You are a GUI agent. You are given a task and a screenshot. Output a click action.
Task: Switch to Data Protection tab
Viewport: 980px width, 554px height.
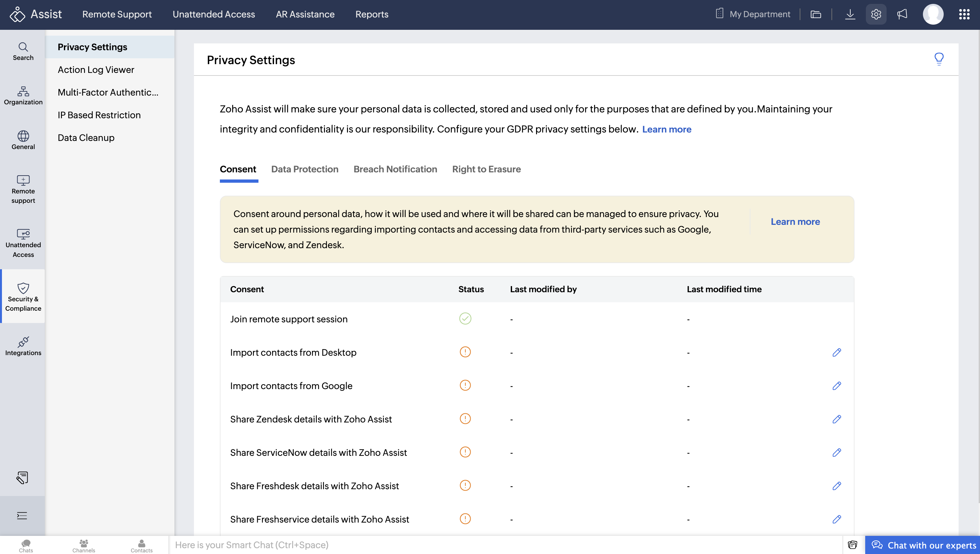coord(305,169)
